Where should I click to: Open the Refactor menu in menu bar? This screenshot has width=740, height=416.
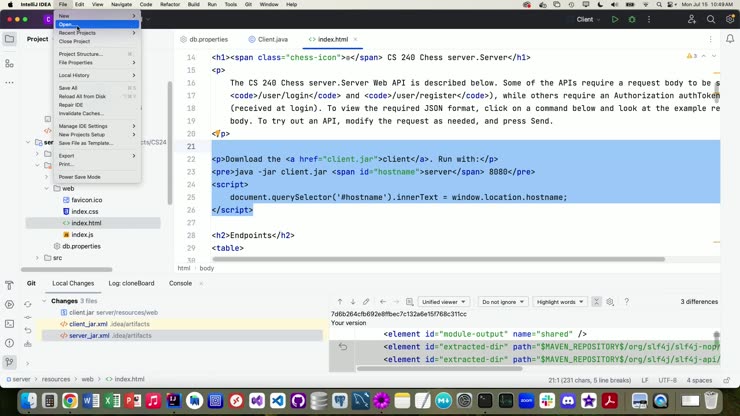170,4
